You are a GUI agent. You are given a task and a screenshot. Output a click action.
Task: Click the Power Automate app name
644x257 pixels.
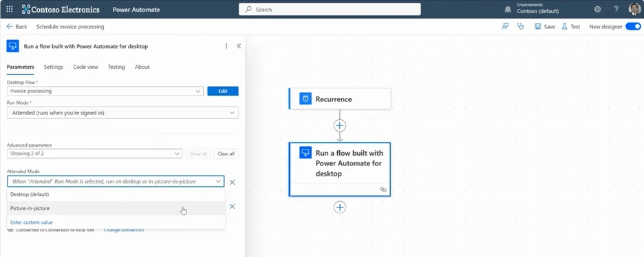click(x=136, y=10)
